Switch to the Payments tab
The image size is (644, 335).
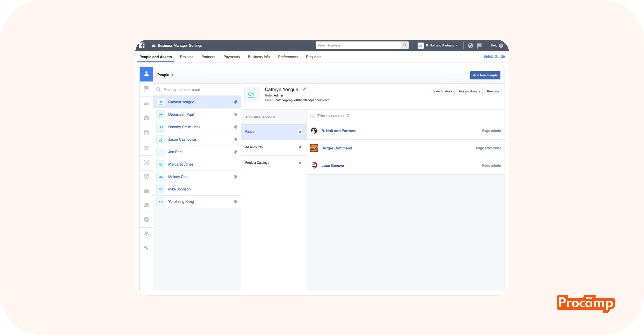coord(232,57)
